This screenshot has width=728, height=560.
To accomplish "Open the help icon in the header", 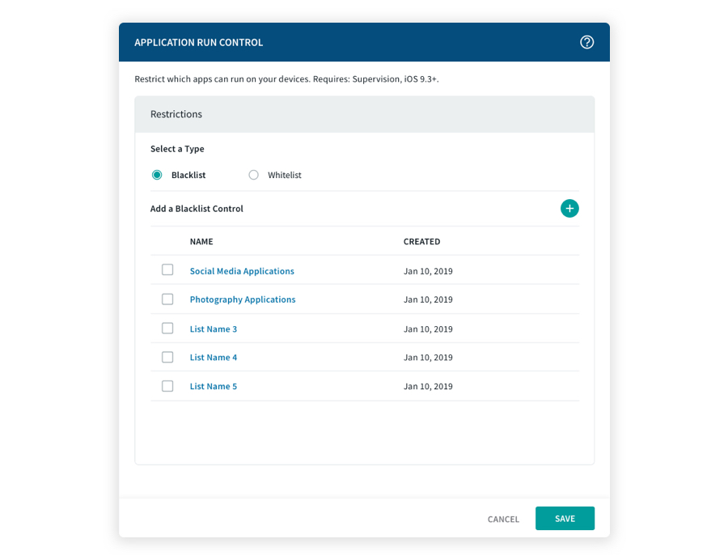I will pos(587,42).
